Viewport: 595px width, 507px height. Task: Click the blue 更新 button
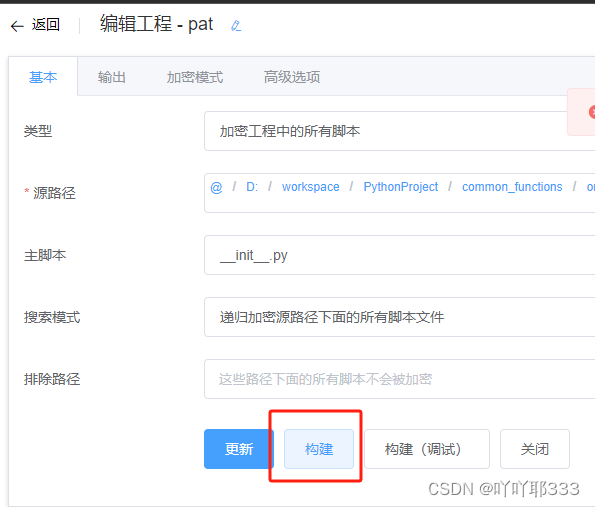(x=239, y=449)
